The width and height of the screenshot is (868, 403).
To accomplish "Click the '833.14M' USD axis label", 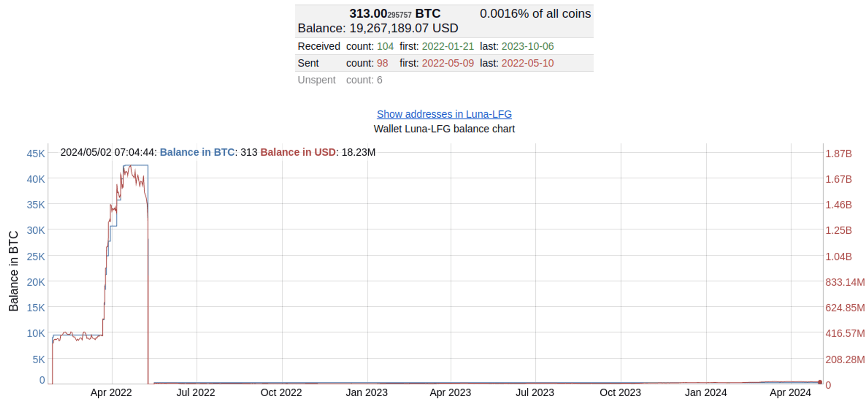I will [x=845, y=282].
